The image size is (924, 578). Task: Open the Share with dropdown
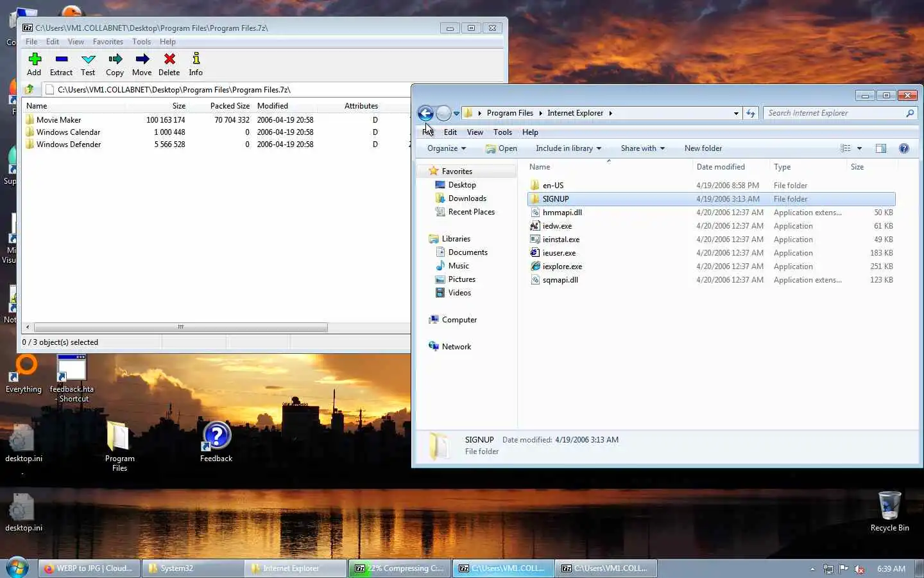click(x=642, y=148)
